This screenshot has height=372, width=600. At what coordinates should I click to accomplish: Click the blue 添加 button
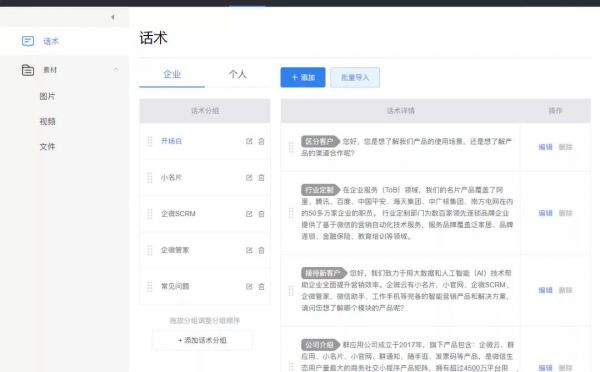pos(303,77)
